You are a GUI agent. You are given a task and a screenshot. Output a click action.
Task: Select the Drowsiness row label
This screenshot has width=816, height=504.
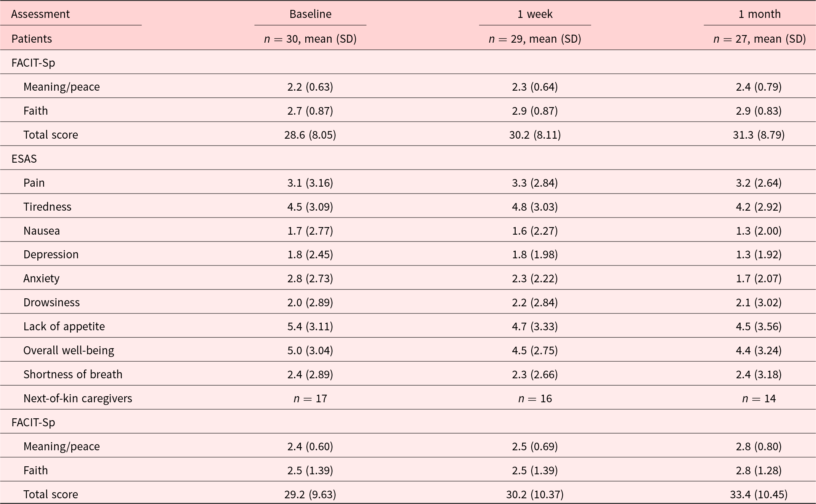51,302
